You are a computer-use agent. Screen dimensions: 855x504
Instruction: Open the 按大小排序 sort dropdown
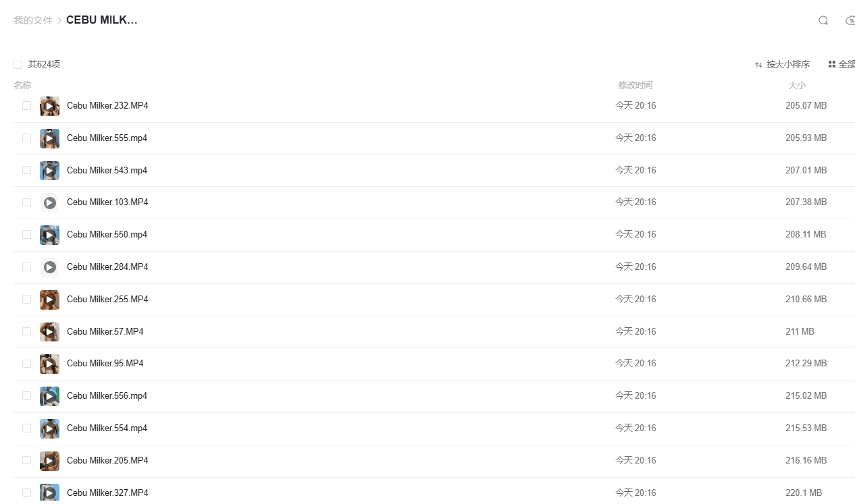tap(787, 65)
